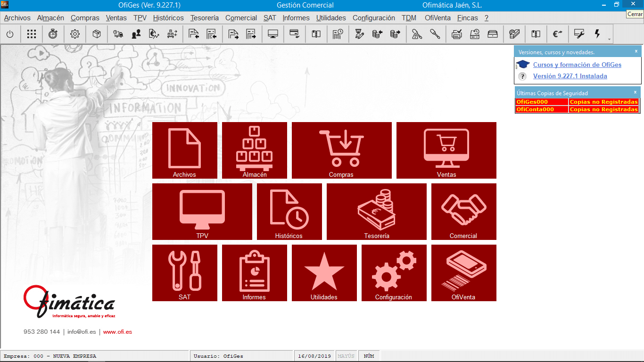Viewport: 644px width, 362px height.
Task: Open the Almacén menu
Action: coord(50,18)
